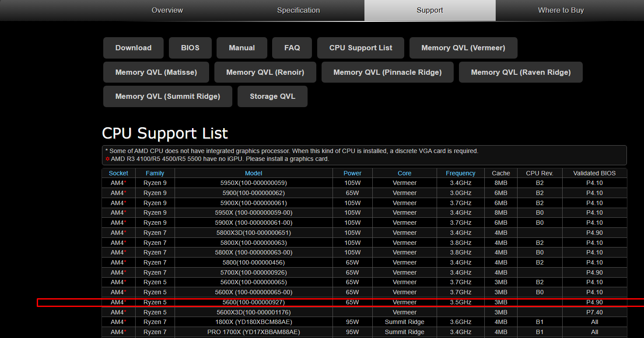The image size is (644, 338).
Task: Click "Summit Ridge" core cell in the 1800X row
Action: point(405,322)
